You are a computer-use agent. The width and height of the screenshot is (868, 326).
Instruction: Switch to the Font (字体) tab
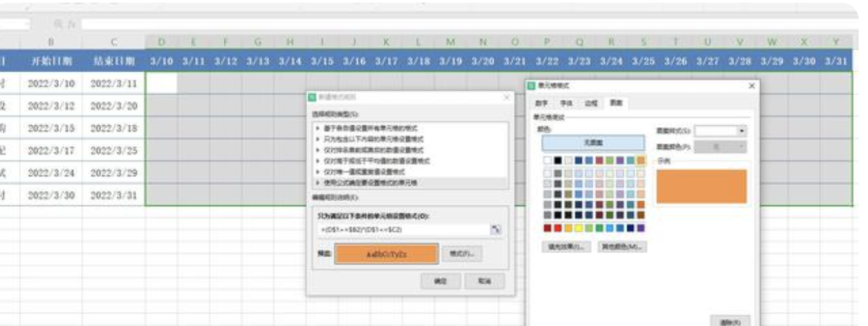click(x=566, y=103)
